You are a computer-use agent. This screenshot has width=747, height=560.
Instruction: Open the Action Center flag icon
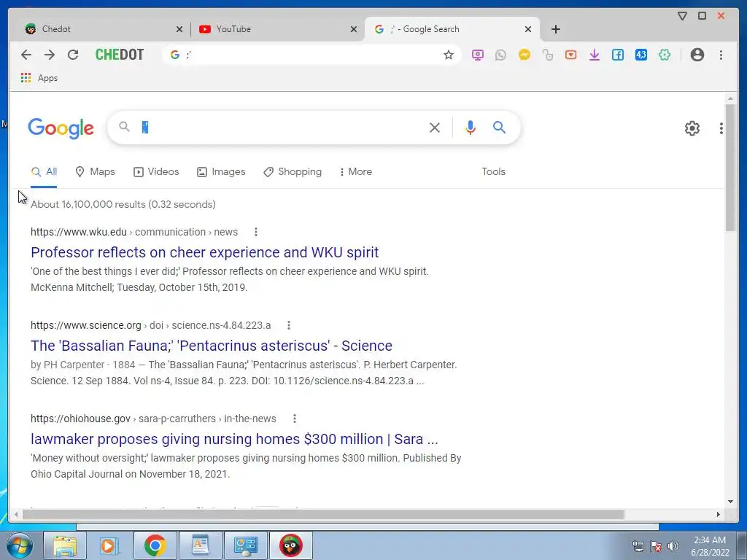click(656, 546)
